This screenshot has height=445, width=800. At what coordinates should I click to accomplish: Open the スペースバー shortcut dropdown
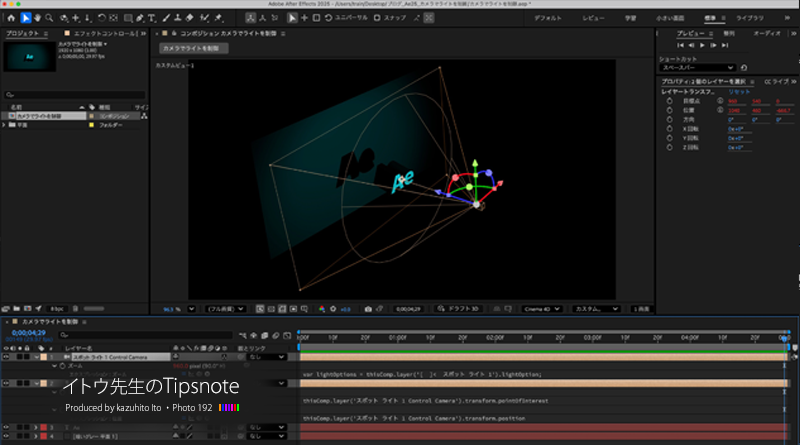(698, 67)
